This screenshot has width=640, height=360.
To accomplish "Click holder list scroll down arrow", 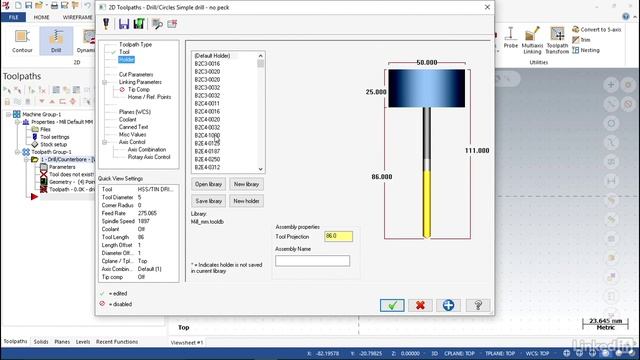I will [x=260, y=169].
